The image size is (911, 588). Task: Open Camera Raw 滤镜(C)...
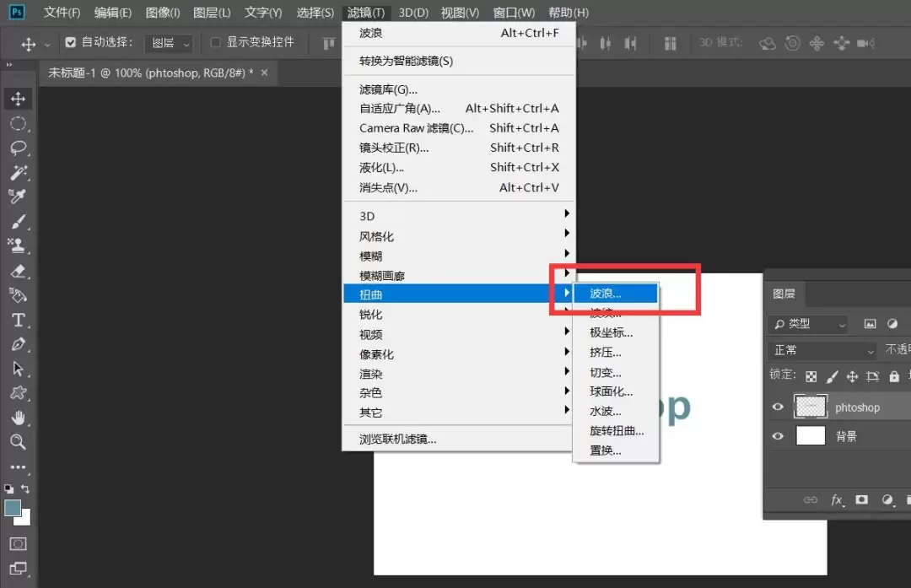(458, 128)
